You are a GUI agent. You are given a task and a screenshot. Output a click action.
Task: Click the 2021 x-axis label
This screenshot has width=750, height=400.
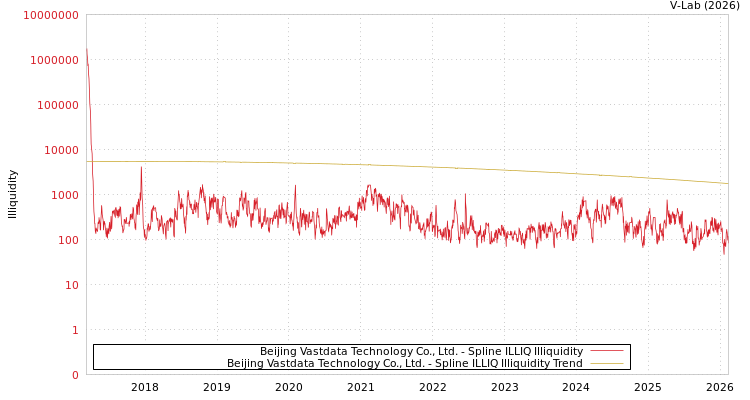[x=361, y=387]
